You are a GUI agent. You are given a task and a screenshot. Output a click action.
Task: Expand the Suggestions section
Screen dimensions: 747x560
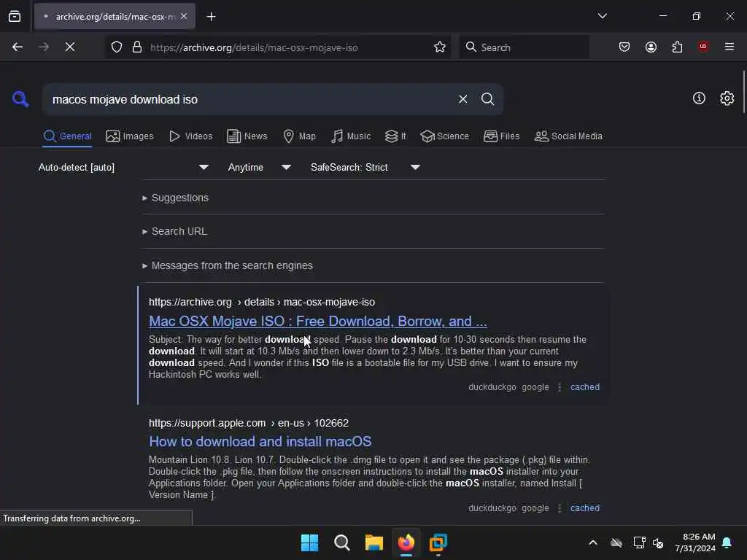tap(175, 198)
